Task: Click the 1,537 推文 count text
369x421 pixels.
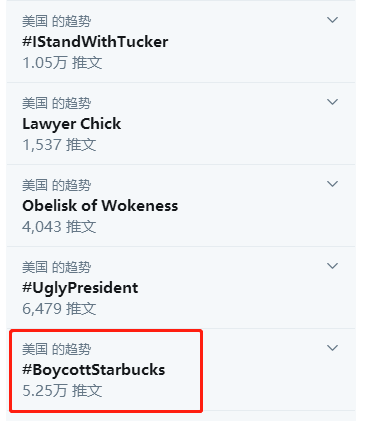Action: click(59, 145)
